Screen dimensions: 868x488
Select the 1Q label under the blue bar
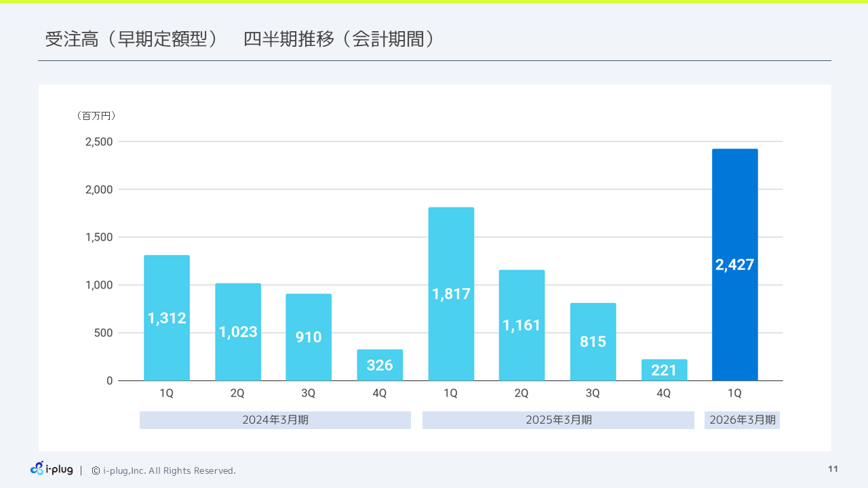pos(734,392)
